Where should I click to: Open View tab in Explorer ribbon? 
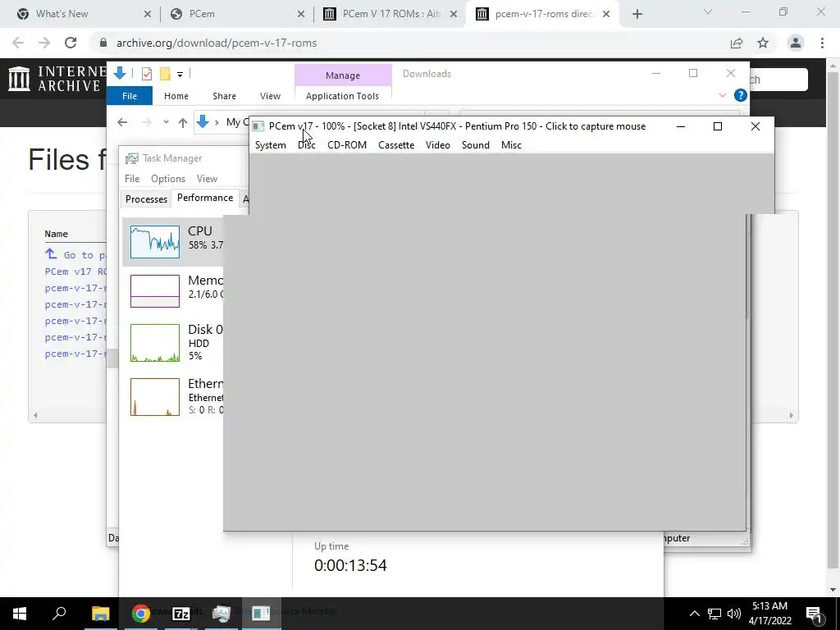(270, 96)
